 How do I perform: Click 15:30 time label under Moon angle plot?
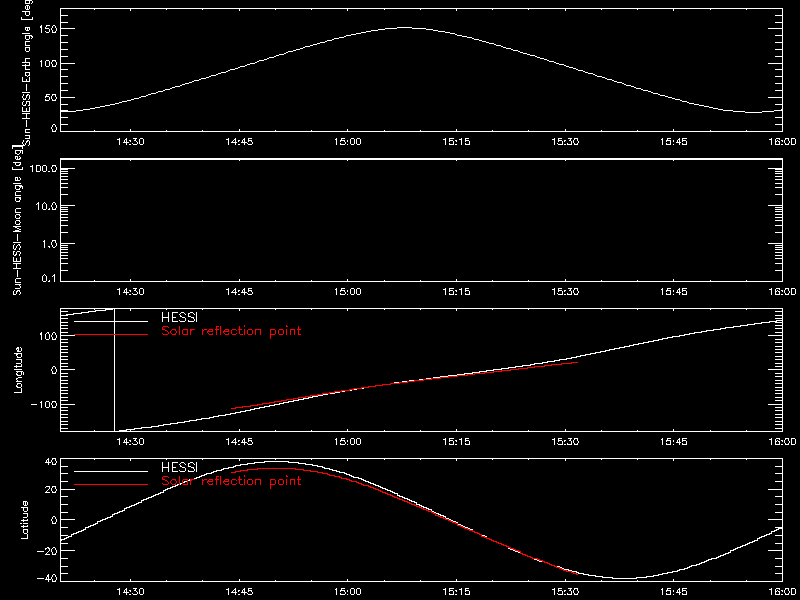(x=565, y=292)
